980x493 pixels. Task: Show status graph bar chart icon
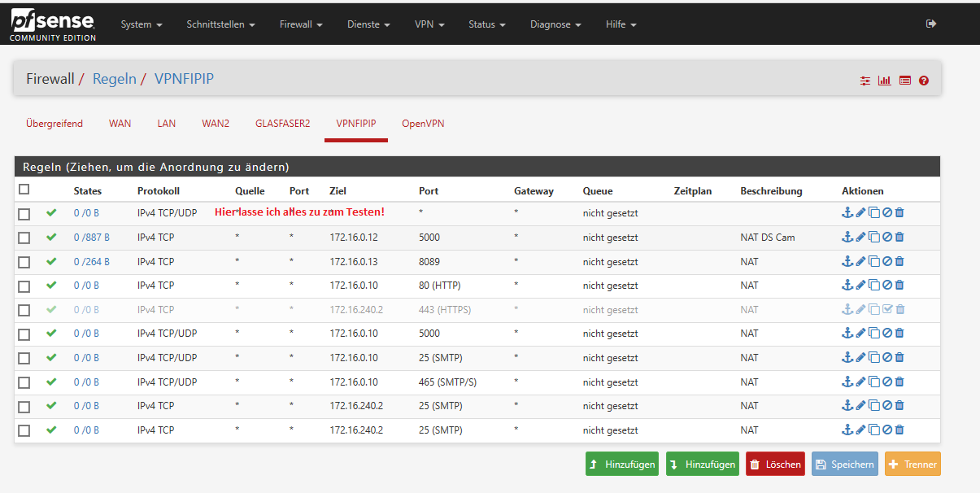tap(885, 81)
